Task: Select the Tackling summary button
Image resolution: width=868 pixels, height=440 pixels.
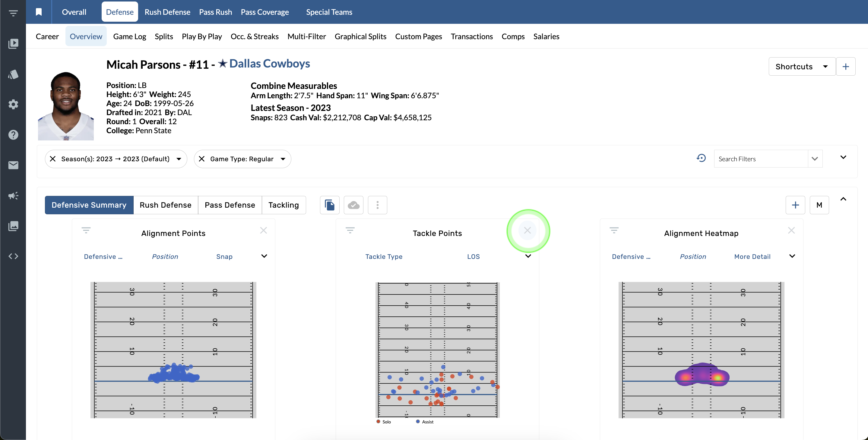Action: (x=284, y=205)
